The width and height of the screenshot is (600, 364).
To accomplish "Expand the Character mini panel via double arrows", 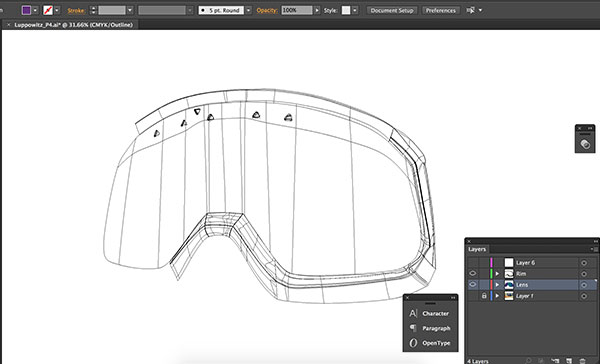I will (453, 298).
